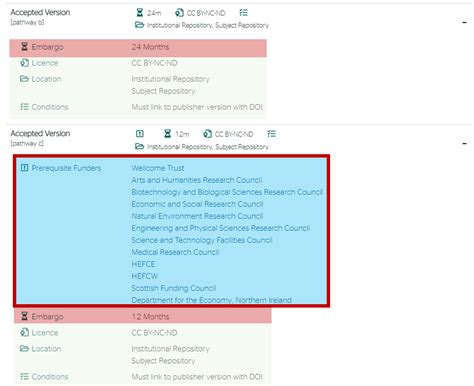Open the Medical Research Council link
The height and width of the screenshot is (386, 474).
pos(175,252)
